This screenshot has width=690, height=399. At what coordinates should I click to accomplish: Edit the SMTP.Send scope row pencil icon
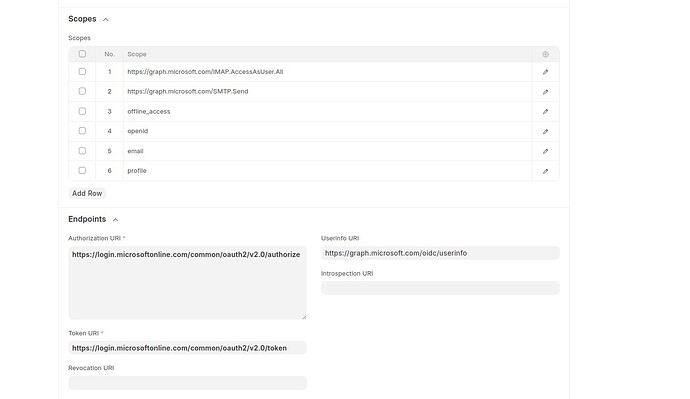tap(545, 92)
